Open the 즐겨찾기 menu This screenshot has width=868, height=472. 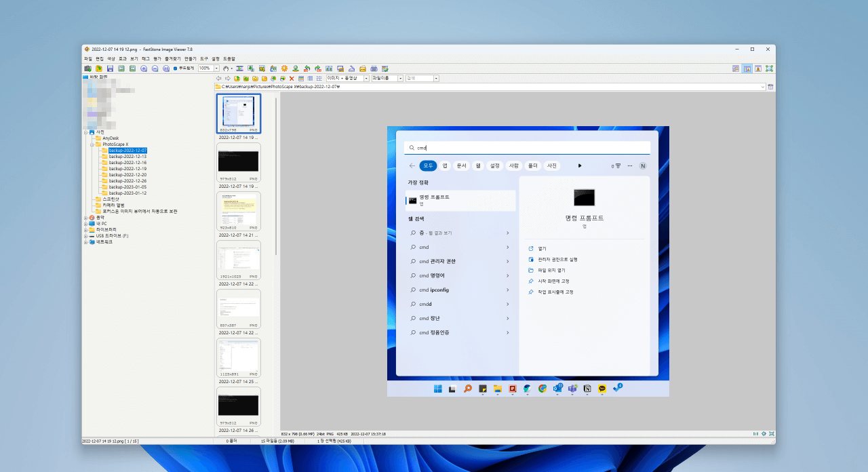point(172,59)
